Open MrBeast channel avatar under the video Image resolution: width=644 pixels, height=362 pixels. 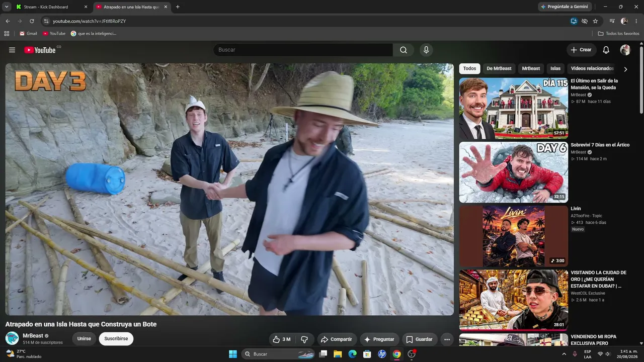pyautogui.click(x=12, y=338)
